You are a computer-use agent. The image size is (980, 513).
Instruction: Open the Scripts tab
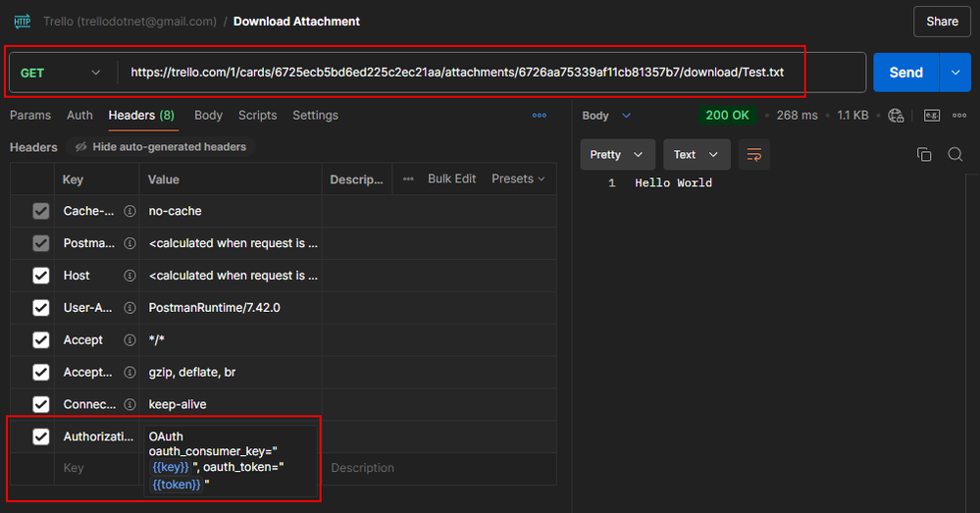pos(257,116)
